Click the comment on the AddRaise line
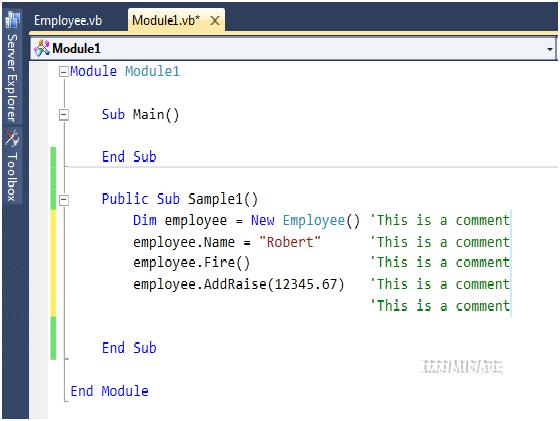This screenshot has height=421, width=560. 440,284
